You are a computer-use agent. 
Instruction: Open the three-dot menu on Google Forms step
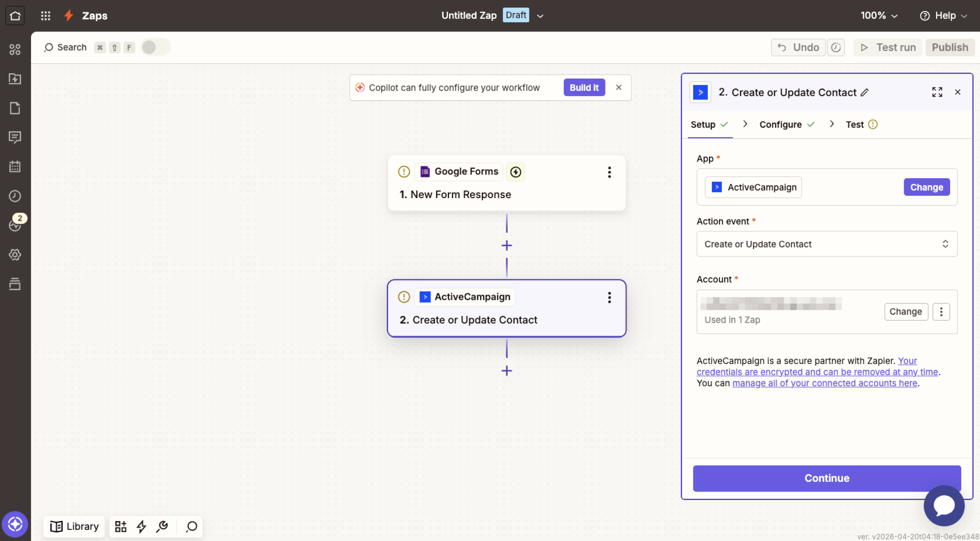coord(609,172)
